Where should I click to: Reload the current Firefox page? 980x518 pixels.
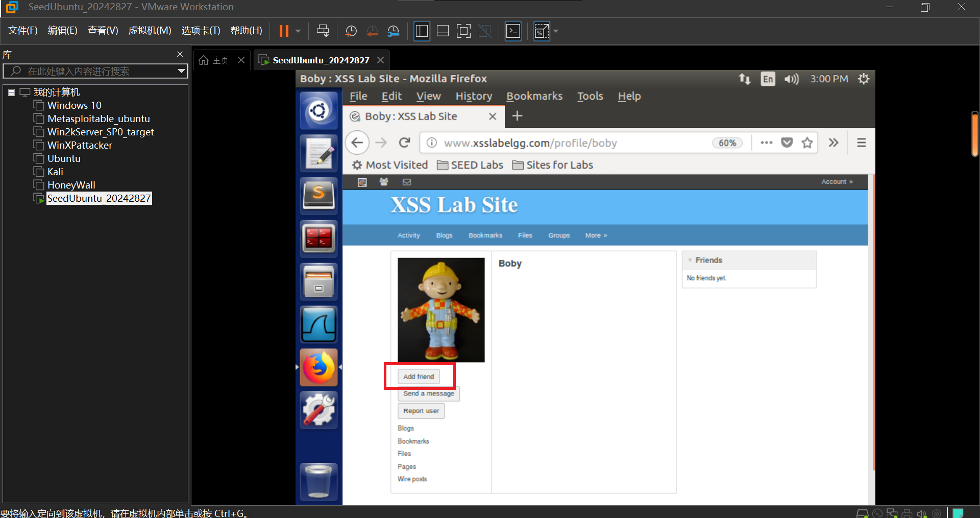point(405,143)
